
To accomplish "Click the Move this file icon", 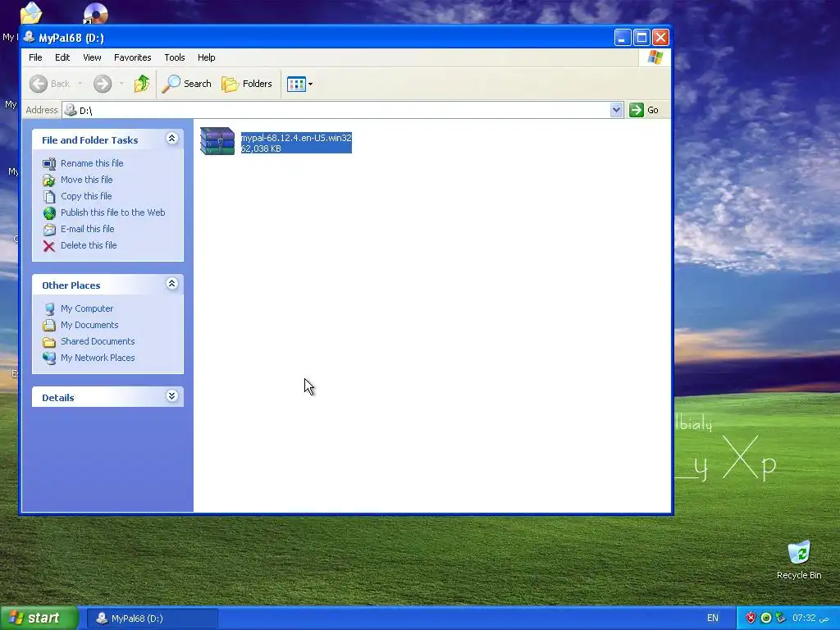I will click(x=49, y=180).
